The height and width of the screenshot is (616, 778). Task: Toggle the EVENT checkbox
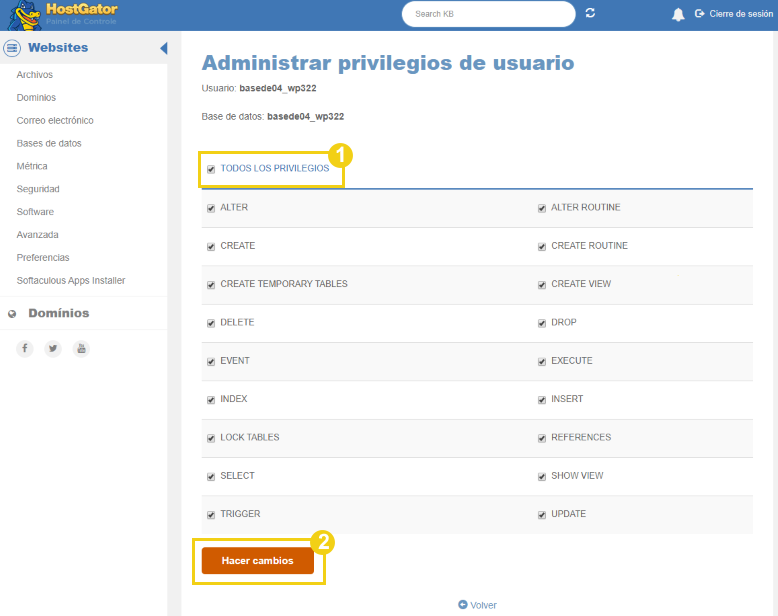pos(211,362)
